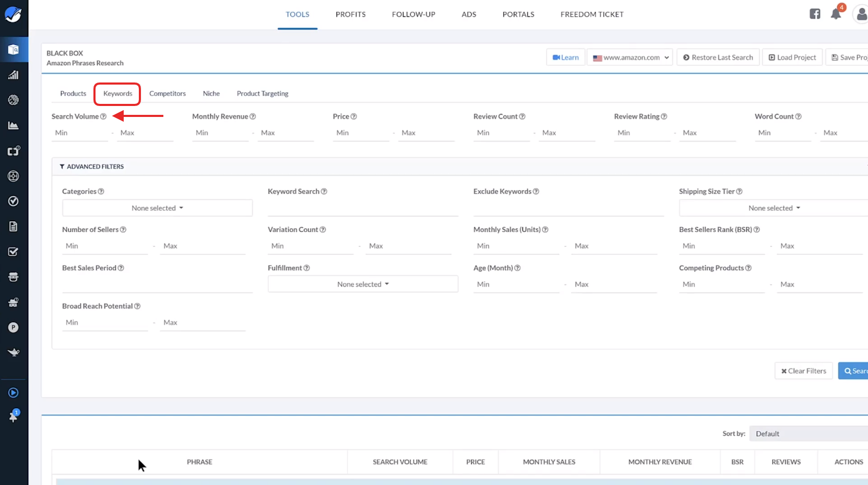Image resolution: width=868 pixels, height=485 pixels.
Task: Open www.amazon.com marketplace dropdown
Action: pyautogui.click(x=630, y=57)
